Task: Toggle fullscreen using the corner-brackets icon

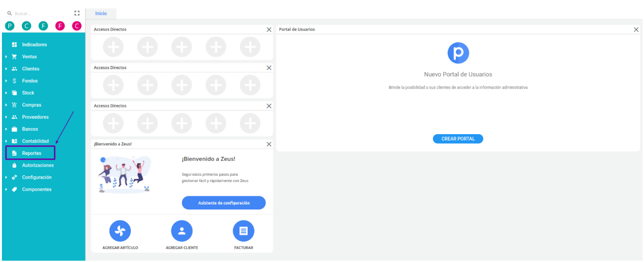Action: click(76, 14)
